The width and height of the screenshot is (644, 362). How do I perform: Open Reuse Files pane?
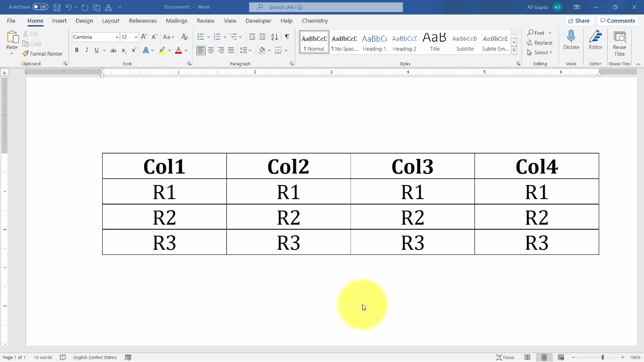[619, 40]
